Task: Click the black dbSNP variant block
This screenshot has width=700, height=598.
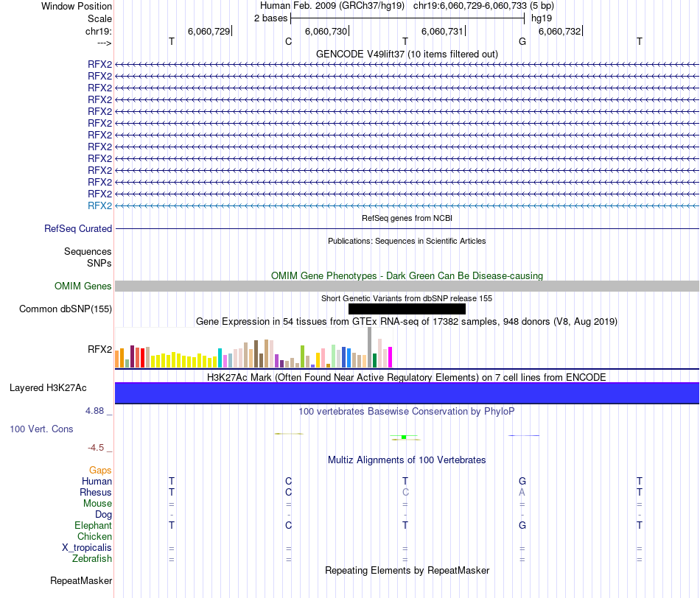Action: (407, 309)
